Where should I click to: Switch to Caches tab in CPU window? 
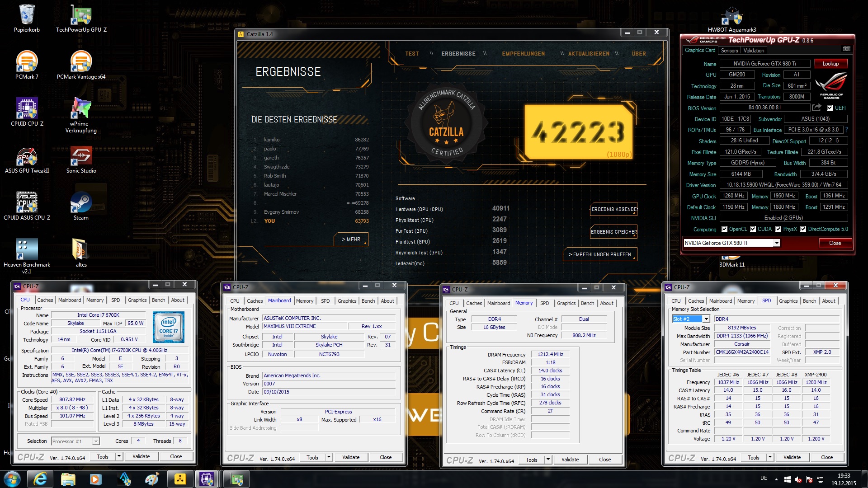coord(45,300)
